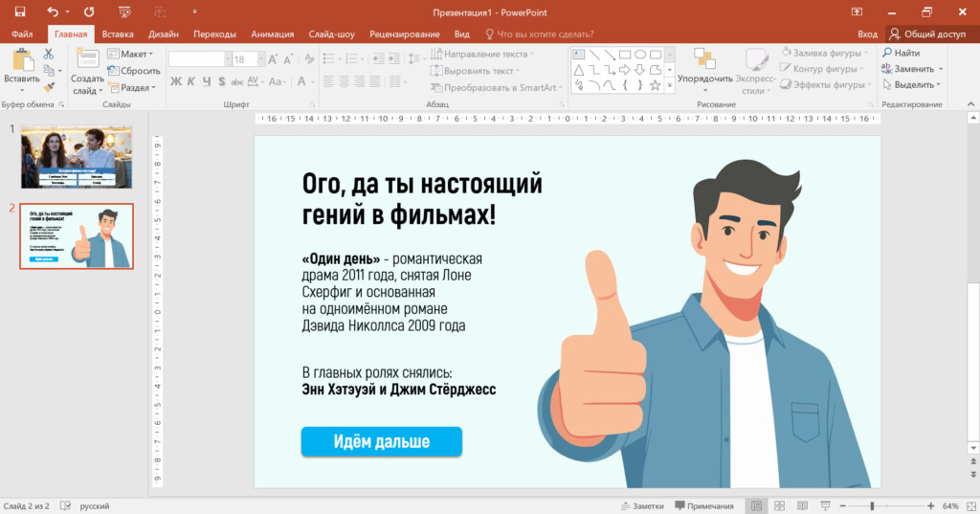The image size is (980, 514).
Task: Select the rectangle shape in shapes gallery
Action: pos(625,55)
